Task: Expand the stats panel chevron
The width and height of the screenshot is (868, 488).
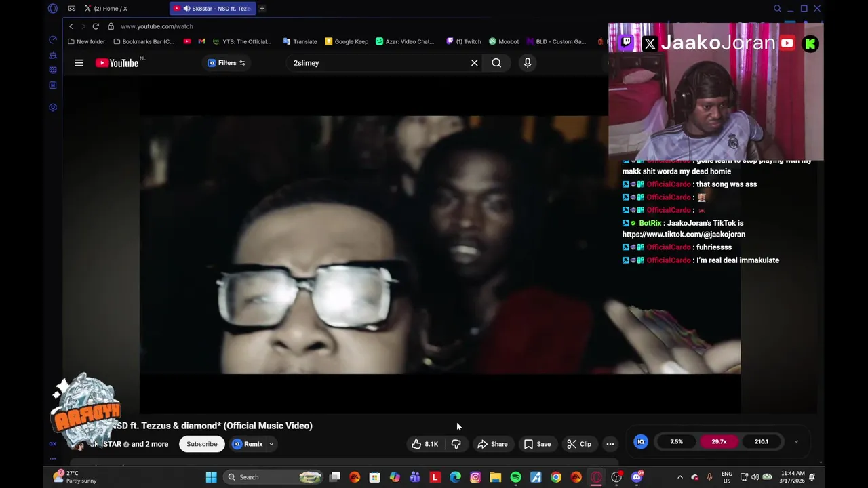Action: click(x=796, y=442)
